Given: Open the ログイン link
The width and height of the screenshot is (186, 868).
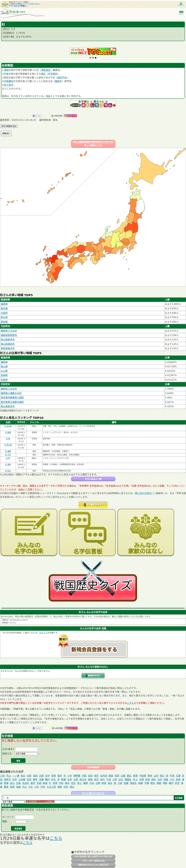Looking at the screenshot, I should pyautogui.click(x=43, y=633).
